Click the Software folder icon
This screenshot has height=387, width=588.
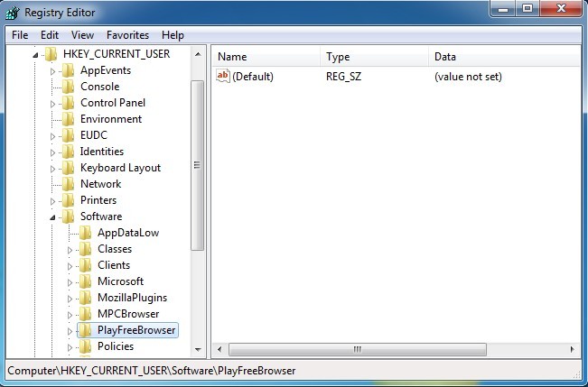[x=69, y=217]
